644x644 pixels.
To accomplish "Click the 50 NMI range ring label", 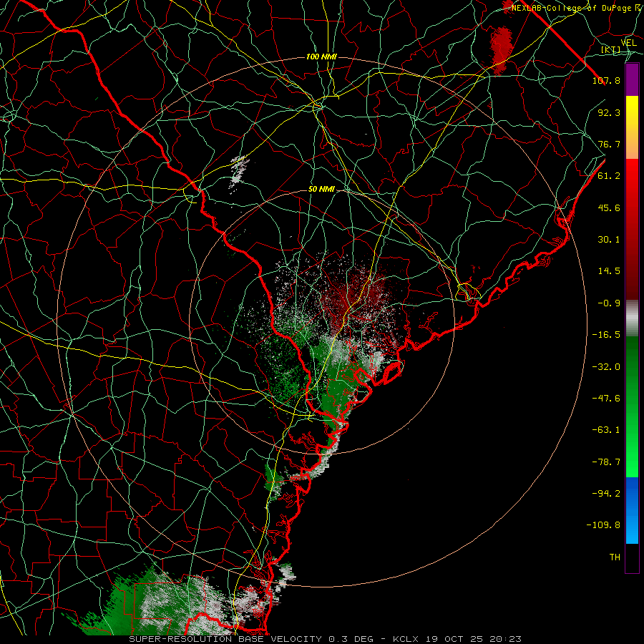I will pyautogui.click(x=321, y=190).
